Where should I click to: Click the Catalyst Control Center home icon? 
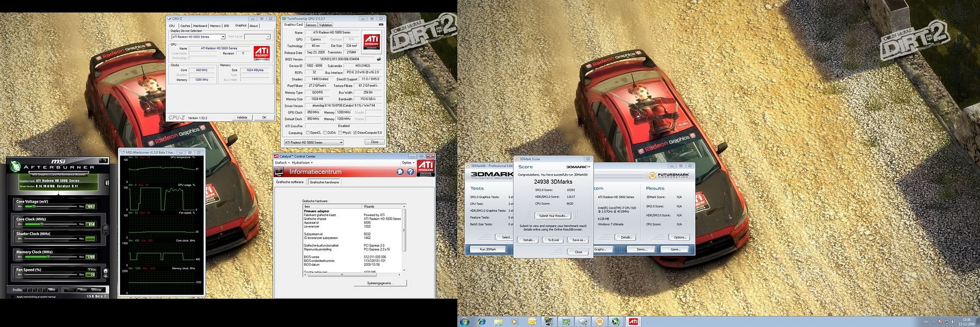(x=400, y=172)
